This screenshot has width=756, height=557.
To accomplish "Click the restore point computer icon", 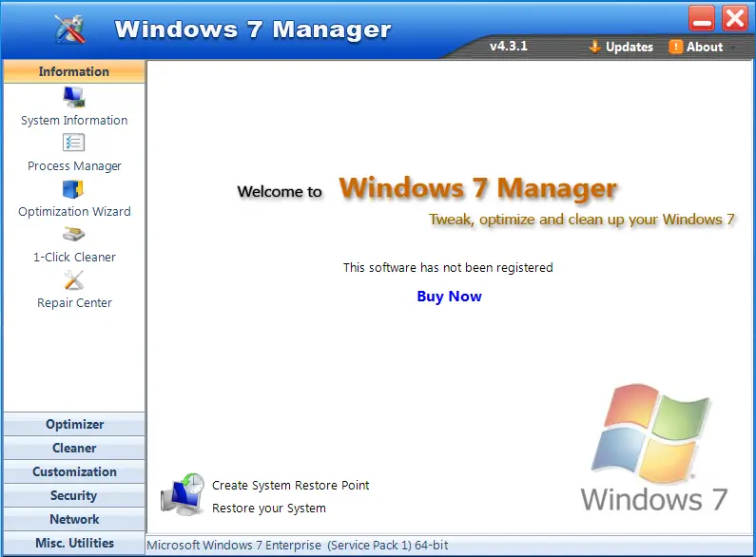I will coord(183,494).
